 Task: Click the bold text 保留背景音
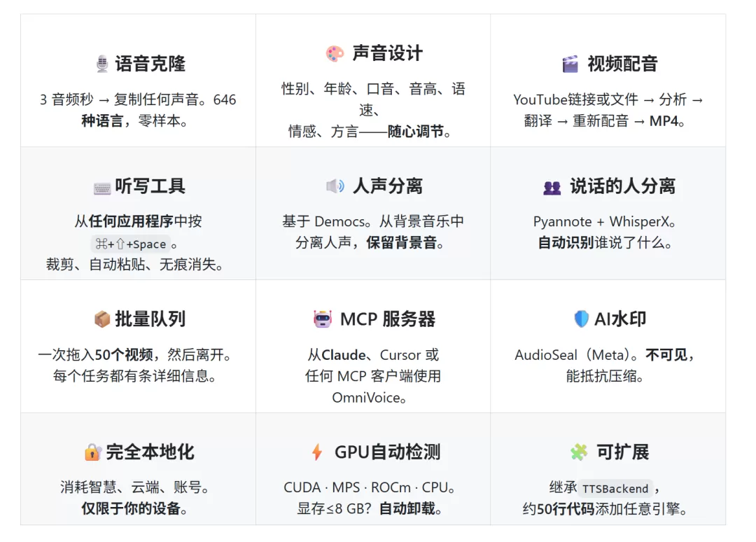[401, 242]
